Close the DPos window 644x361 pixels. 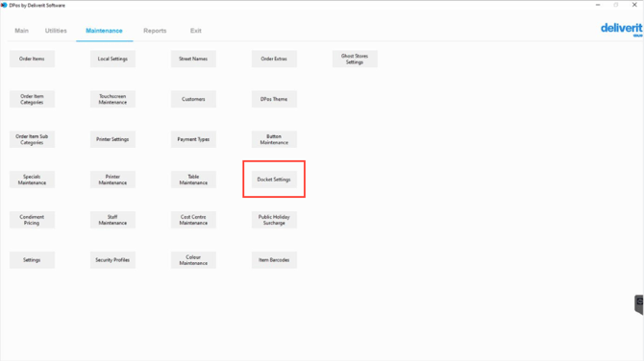click(634, 5)
